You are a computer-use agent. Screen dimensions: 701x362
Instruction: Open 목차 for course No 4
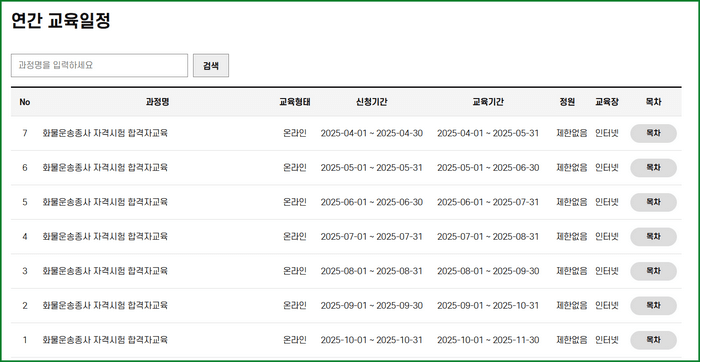[x=653, y=236]
